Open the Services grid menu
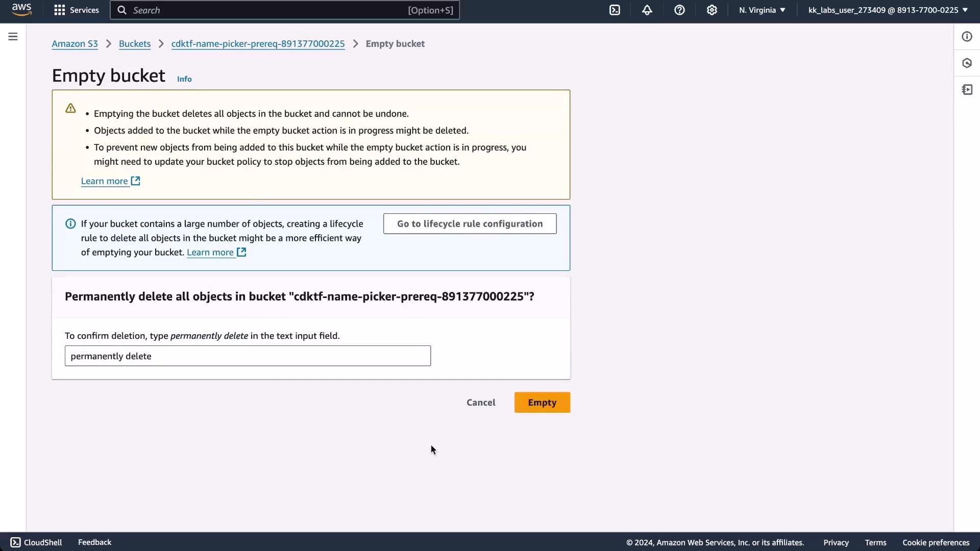Image resolution: width=980 pixels, height=551 pixels. [x=60, y=10]
